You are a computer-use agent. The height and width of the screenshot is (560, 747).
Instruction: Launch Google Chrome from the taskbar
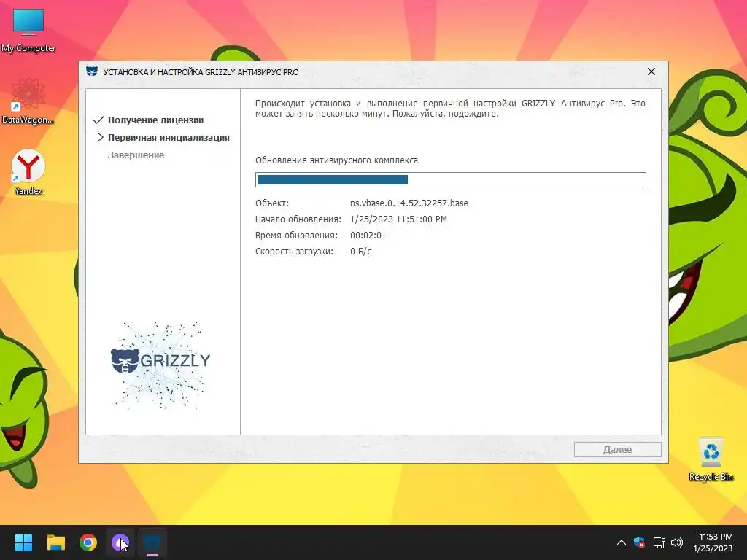[88, 542]
